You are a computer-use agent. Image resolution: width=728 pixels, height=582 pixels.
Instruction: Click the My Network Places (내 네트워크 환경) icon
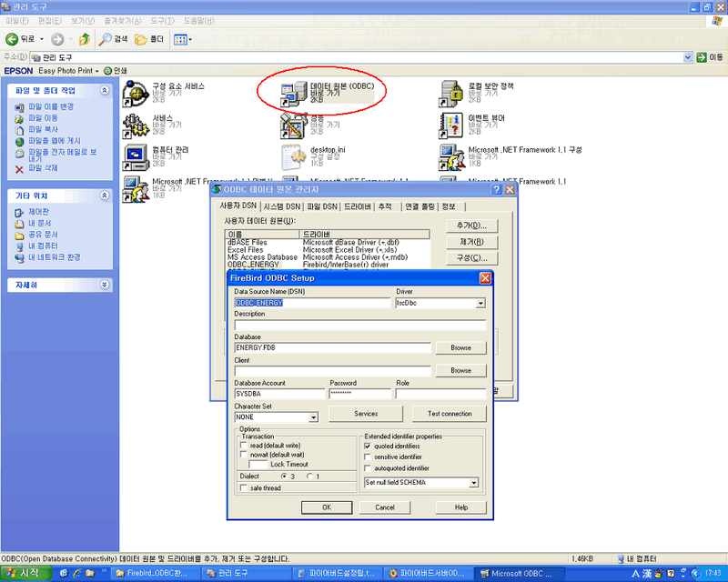[19, 257]
